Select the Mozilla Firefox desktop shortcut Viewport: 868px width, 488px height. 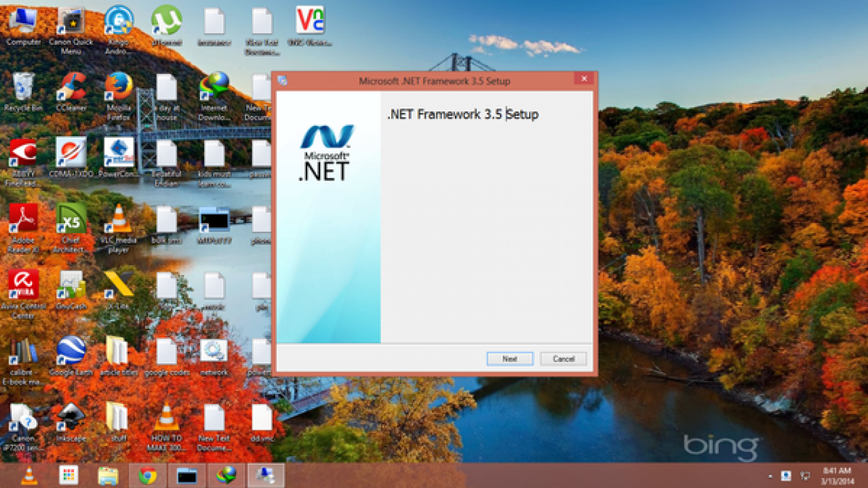119,97
